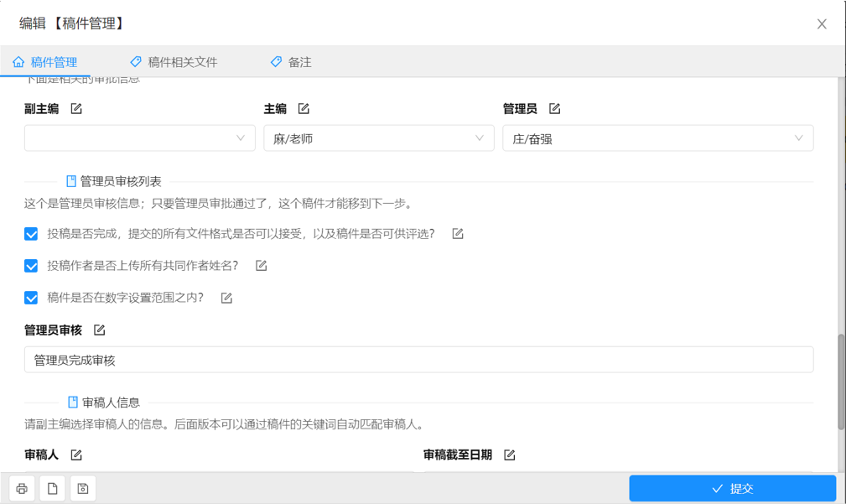
Task: Expand the 主编 dropdown showing 麻/老师
Action: pos(378,138)
